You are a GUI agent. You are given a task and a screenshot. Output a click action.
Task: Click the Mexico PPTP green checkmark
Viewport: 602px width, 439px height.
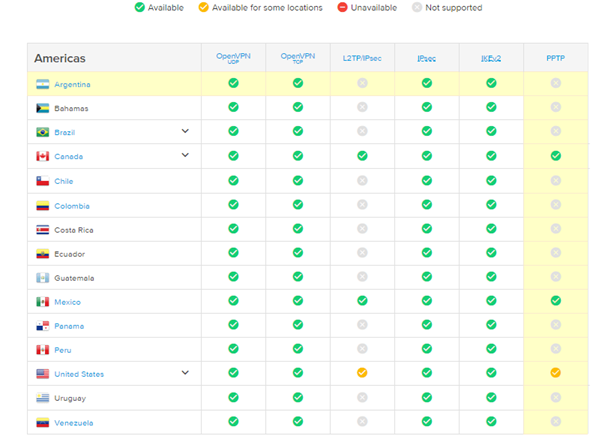click(x=556, y=300)
